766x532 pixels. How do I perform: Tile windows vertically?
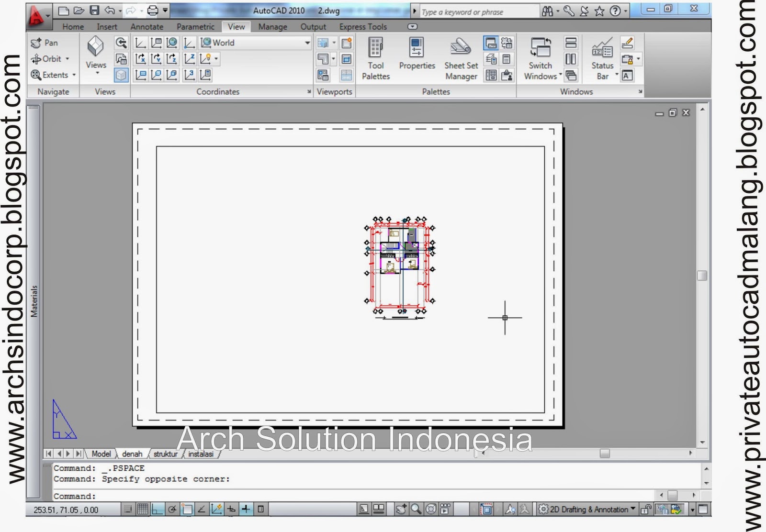(571, 59)
